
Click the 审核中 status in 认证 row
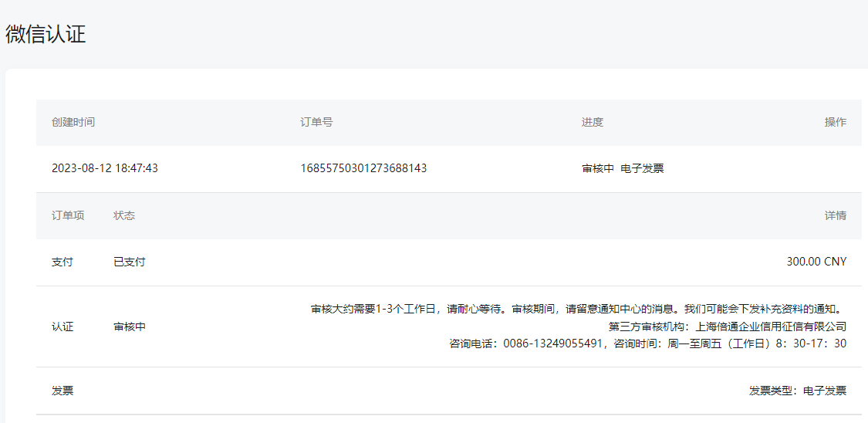[x=130, y=327]
